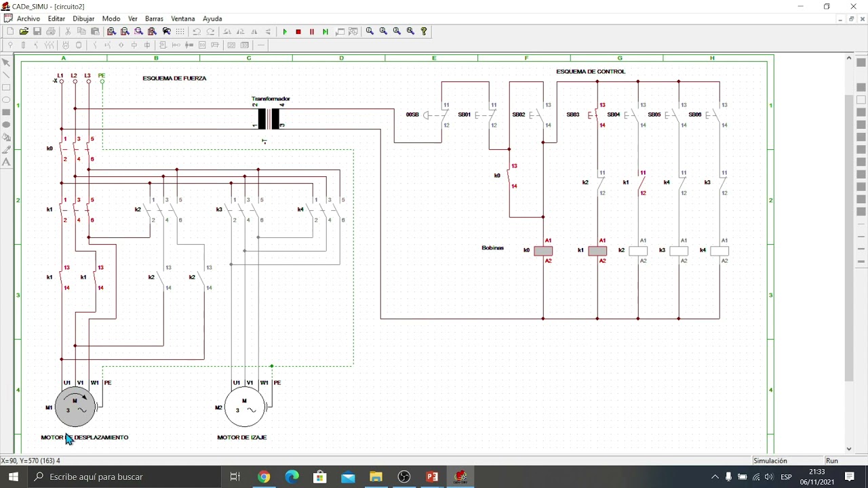Open Microsoft Edge from the taskbar

tap(292, 476)
